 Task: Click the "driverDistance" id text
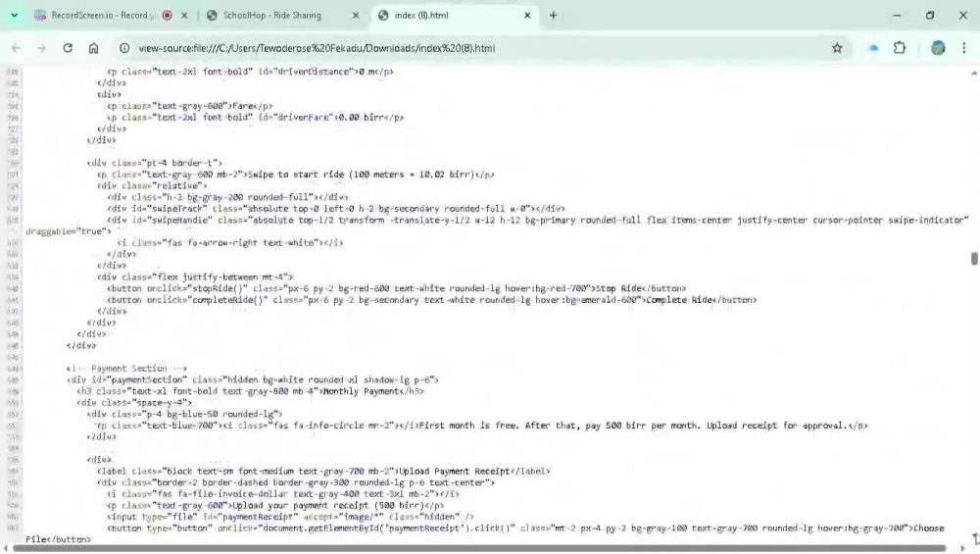tap(315, 72)
